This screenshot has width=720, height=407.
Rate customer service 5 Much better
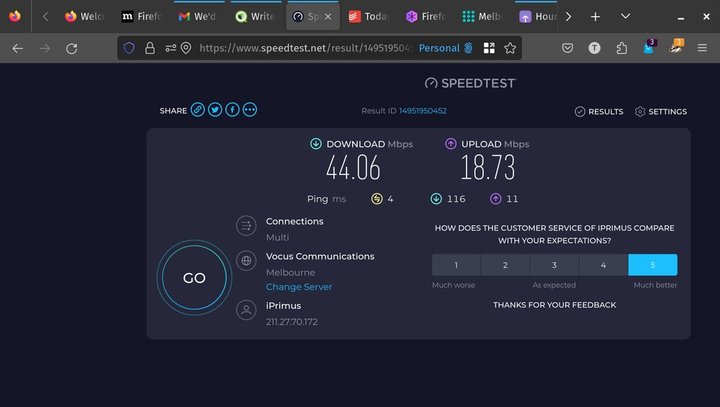pyautogui.click(x=652, y=265)
